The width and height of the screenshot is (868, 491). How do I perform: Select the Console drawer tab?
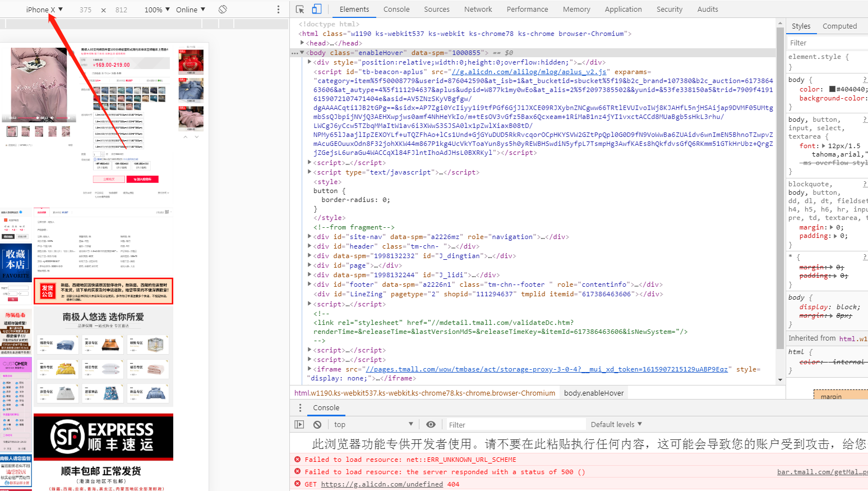click(326, 408)
